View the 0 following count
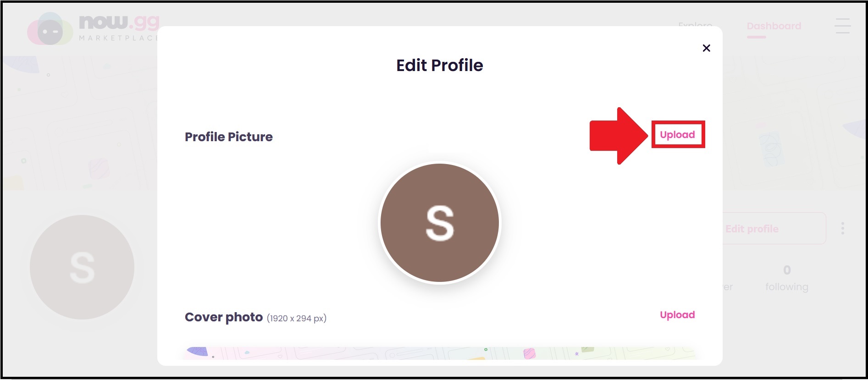Screen dimensions: 868x380 click(787, 270)
